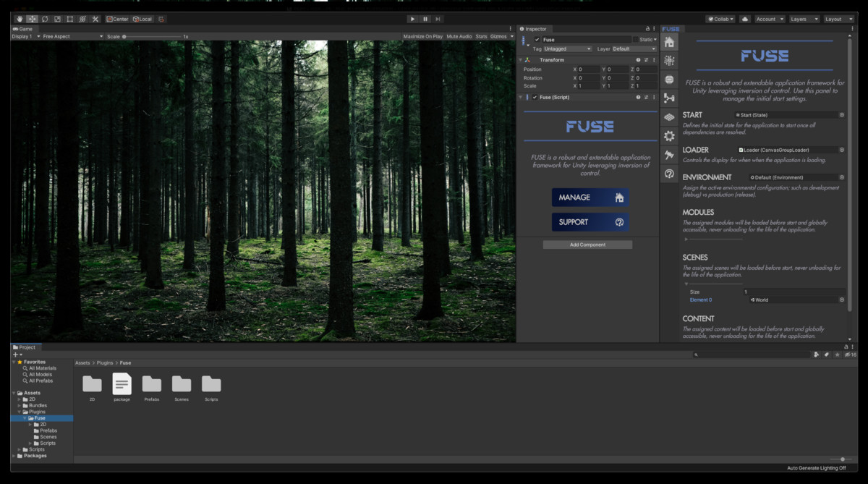Open the FUSE build hammer icon
The width and height of the screenshot is (868, 484).
tap(669, 155)
